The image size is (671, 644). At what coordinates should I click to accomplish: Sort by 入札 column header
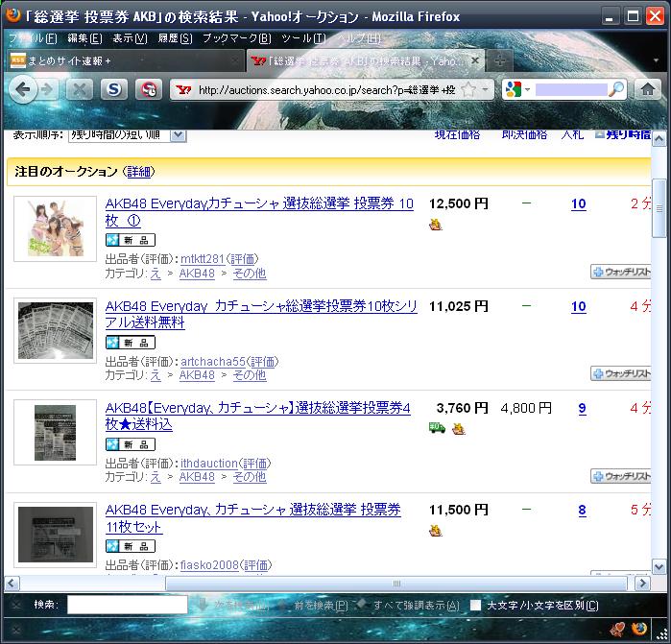pyautogui.click(x=572, y=134)
